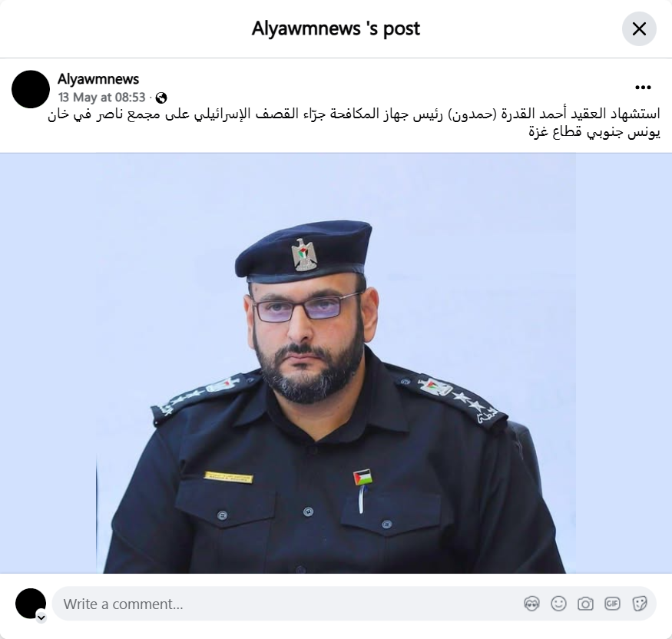The image size is (672, 639).
Task: Open Alyawmnews profile picture
Action: pos(31,89)
